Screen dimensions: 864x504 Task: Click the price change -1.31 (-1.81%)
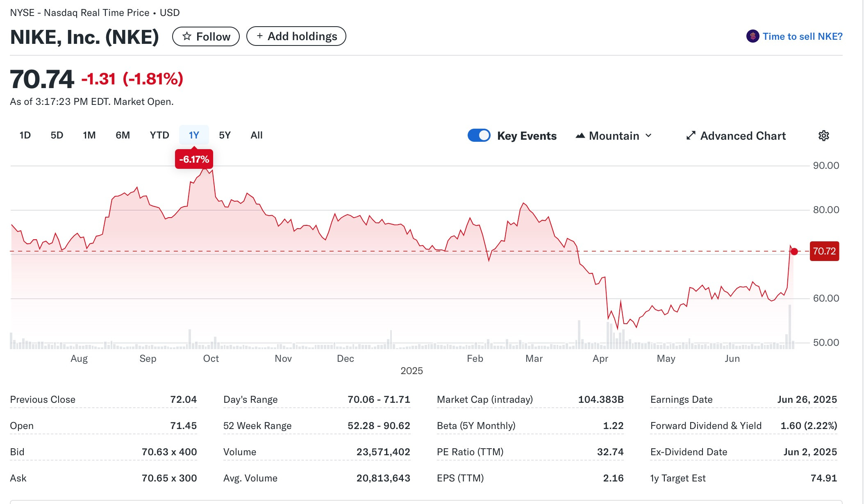pyautogui.click(x=132, y=79)
